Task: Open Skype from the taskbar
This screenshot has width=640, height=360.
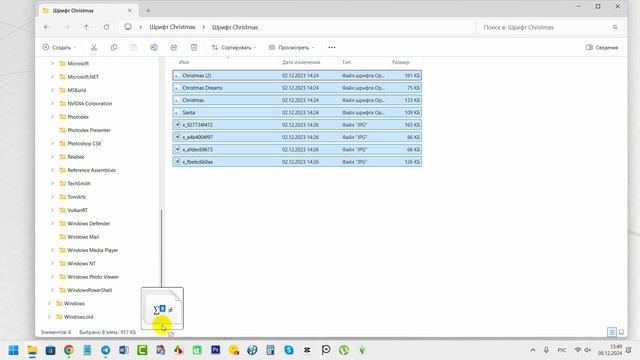Action: point(289,350)
